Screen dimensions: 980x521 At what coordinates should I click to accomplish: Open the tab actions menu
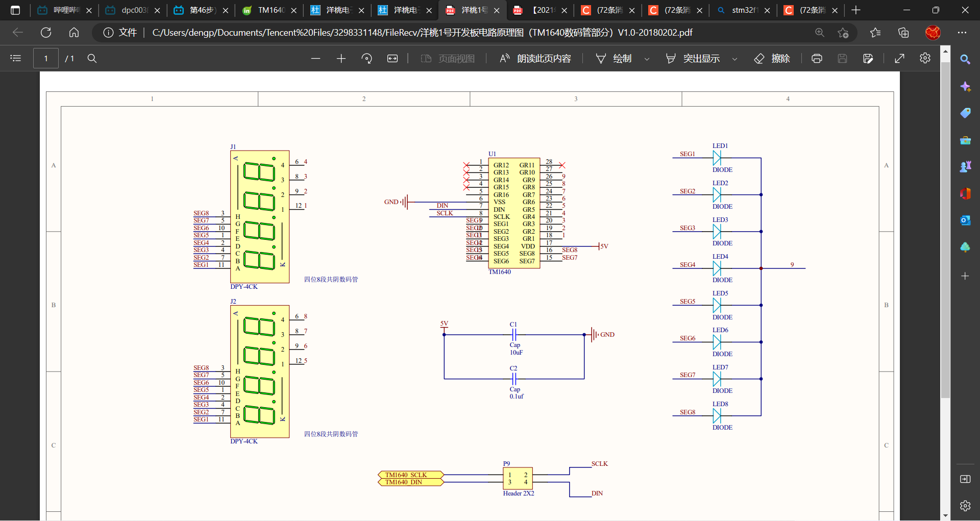(15, 10)
